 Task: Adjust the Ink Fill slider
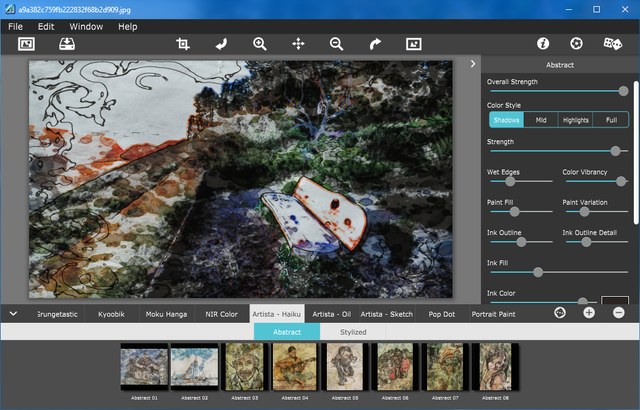tap(538, 272)
